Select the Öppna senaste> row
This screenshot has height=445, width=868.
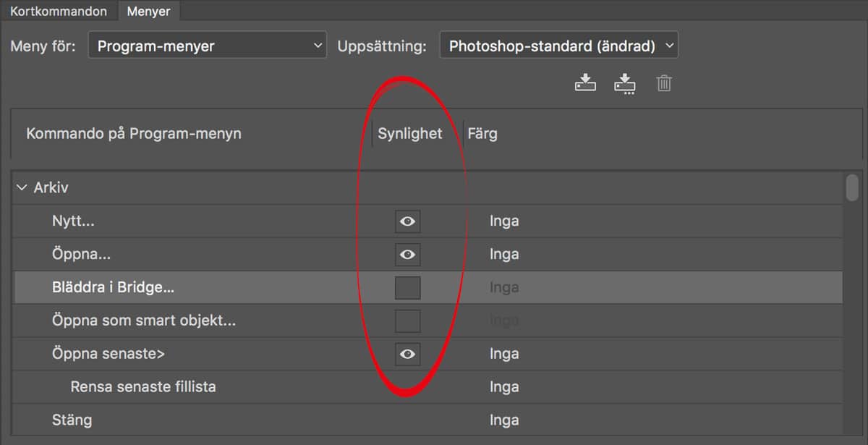(427, 354)
